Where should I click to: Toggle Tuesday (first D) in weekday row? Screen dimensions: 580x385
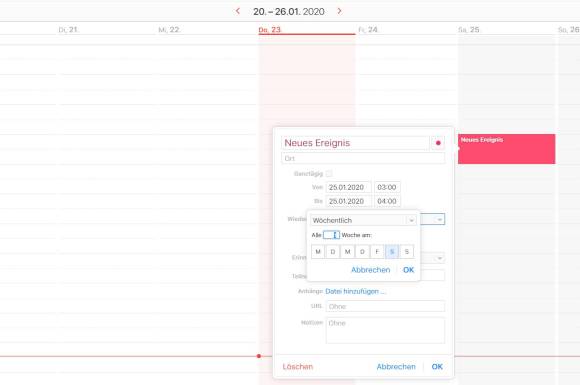coord(333,252)
